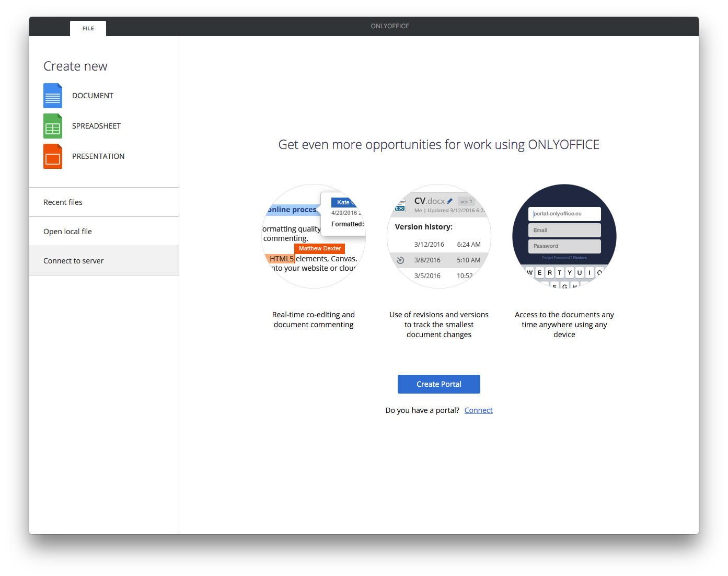Click the Password field in the login illustration
728x576 pixels.
point(564,246)
